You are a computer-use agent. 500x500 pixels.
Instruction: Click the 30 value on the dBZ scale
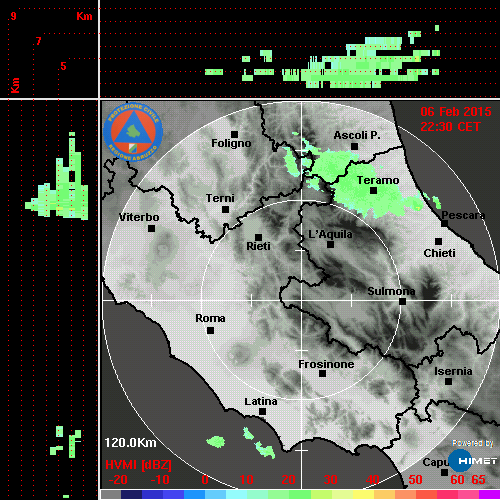[330, 480]
